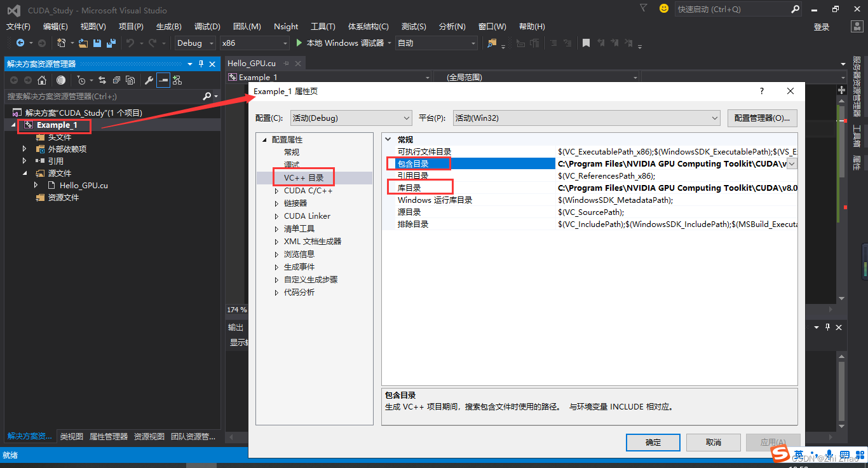Screen dimensions: 868x468
Task: Open the Debug configuration dropdown in toolbar
Action: tap(196, 43)
